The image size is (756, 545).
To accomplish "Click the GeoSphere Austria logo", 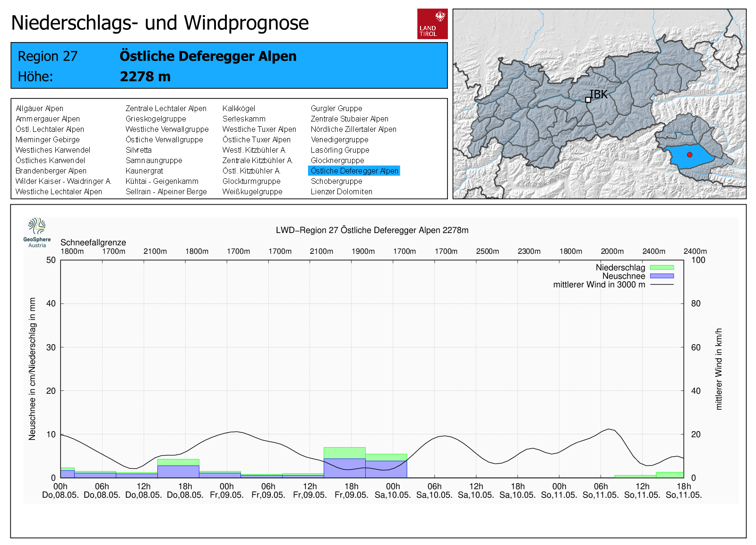I will 37,232.
